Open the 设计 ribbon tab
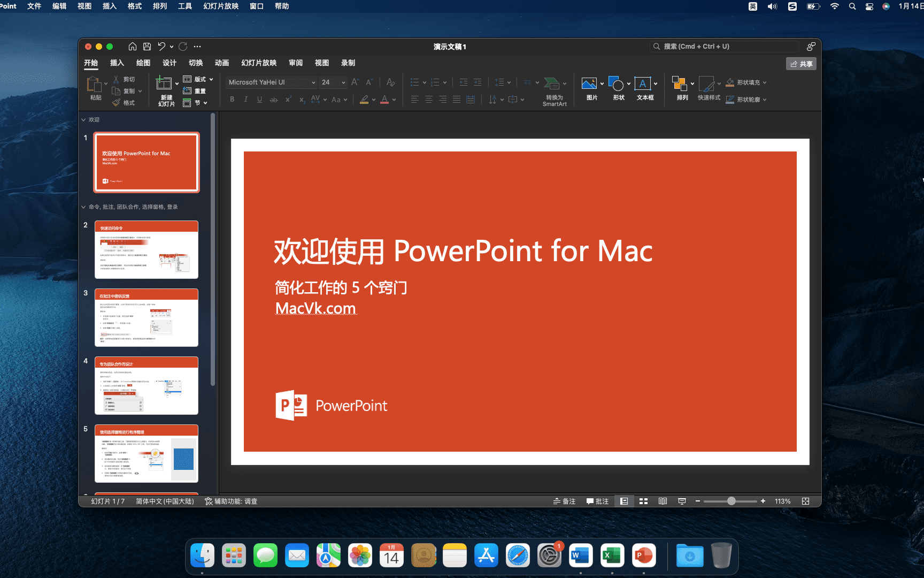Viewport: 924px width, 578px height. coord(170,63)
